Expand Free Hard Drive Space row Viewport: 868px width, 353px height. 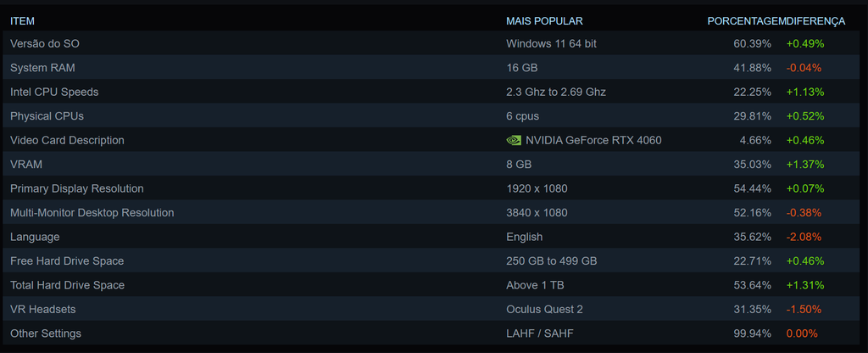point(67,261)
